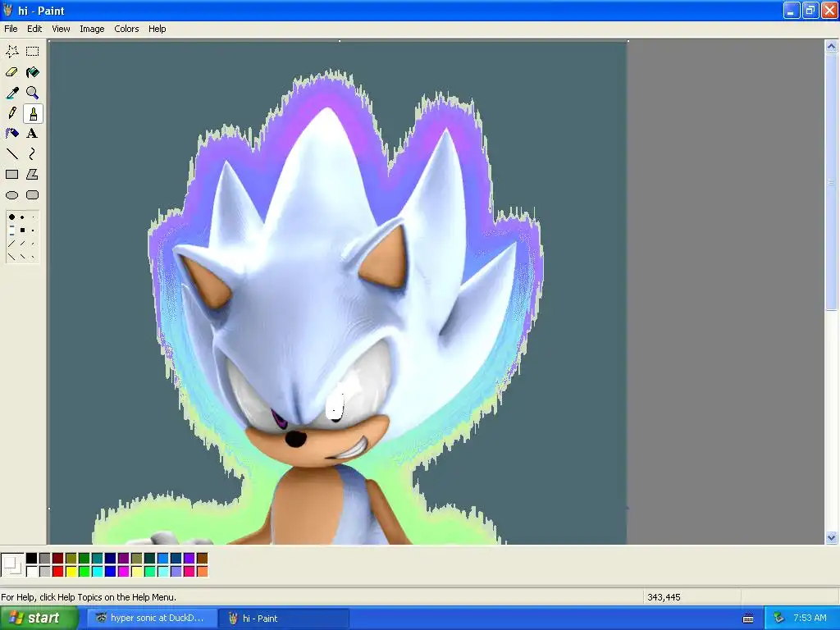Choose the Eraser tool
This screenshot has height=630, width=840.
tap(11, 72)
